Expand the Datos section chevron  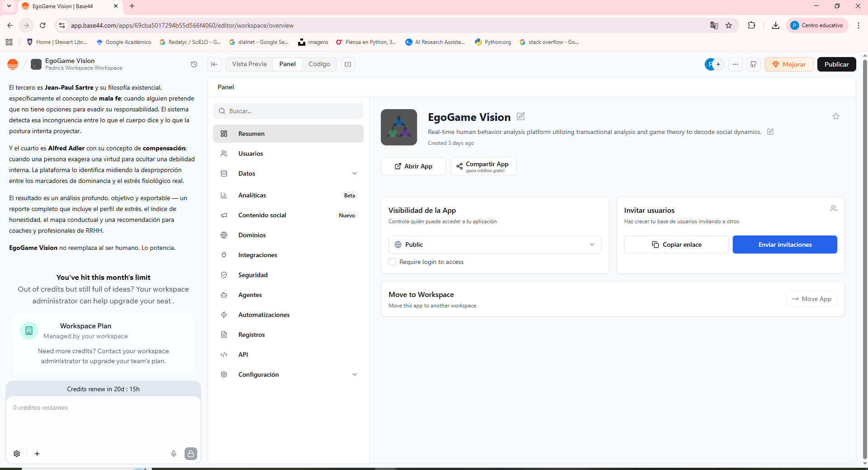click(x=355, y=173)
